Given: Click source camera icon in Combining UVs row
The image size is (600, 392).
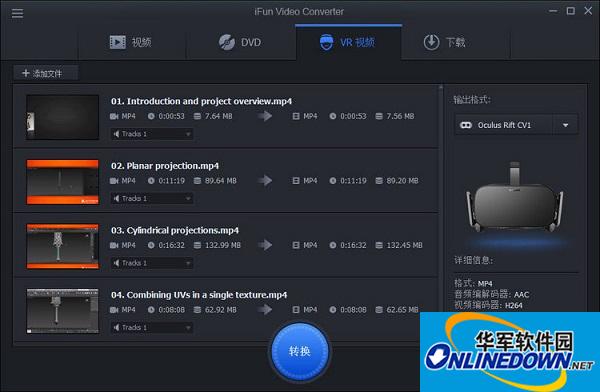Looking at the screenshot, I should click(x=114, y=310).
